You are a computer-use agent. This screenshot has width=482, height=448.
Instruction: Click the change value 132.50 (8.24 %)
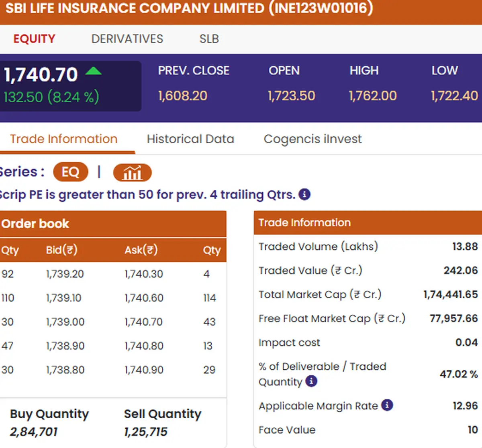51,97
